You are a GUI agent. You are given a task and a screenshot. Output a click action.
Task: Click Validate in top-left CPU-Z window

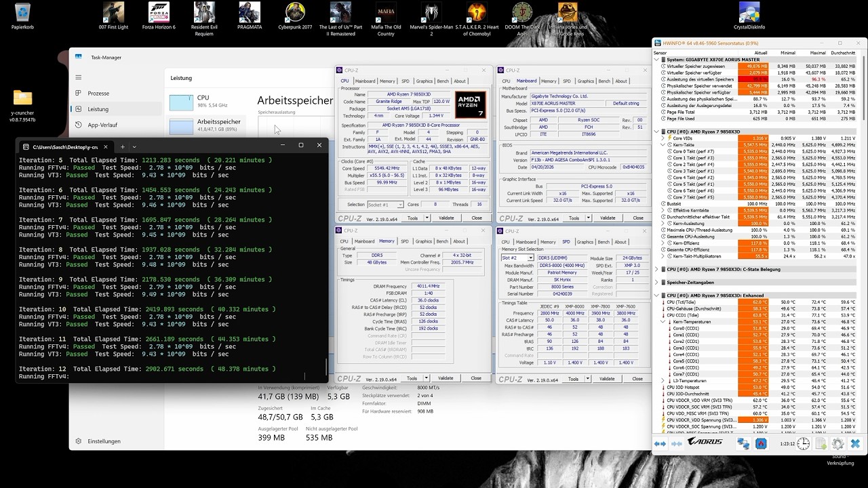446,218
